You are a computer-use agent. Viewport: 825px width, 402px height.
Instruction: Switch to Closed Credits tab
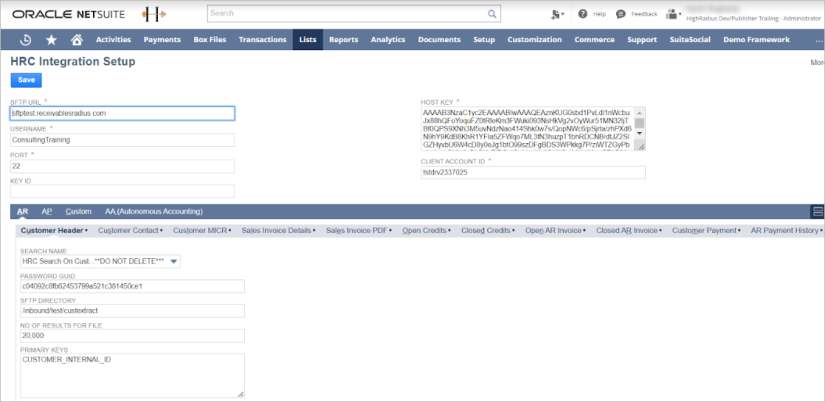tap(488, 230)
